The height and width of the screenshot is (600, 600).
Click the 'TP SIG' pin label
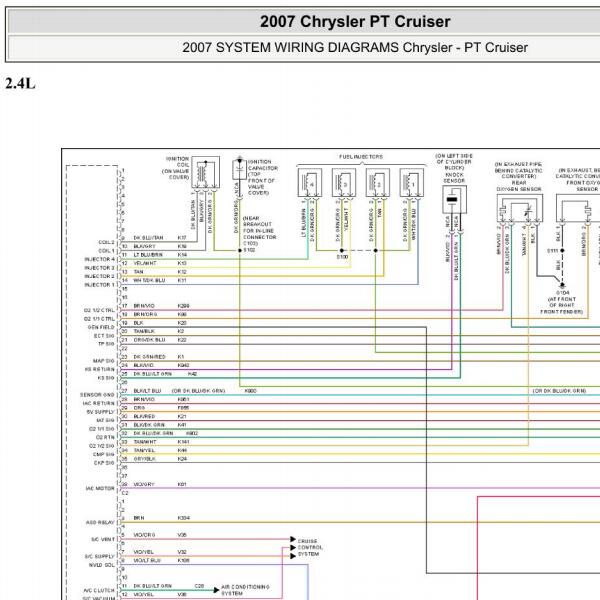pyautogui.click(x=106, y=344)
